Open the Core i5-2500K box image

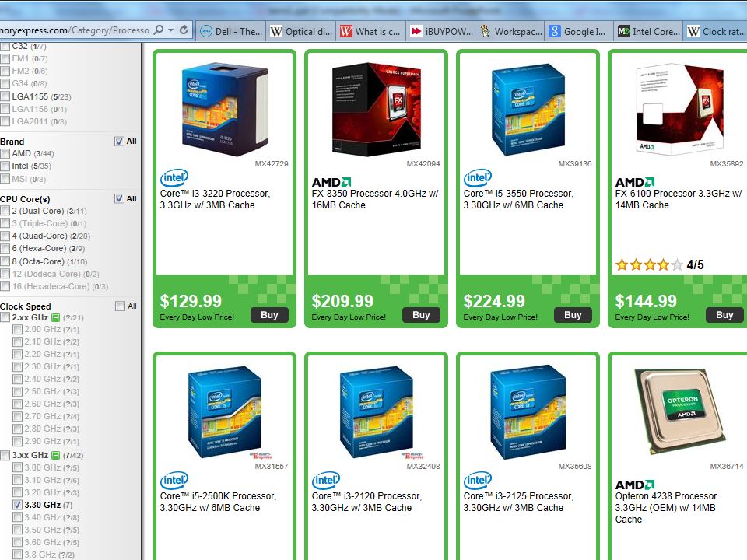click(224, 412)
